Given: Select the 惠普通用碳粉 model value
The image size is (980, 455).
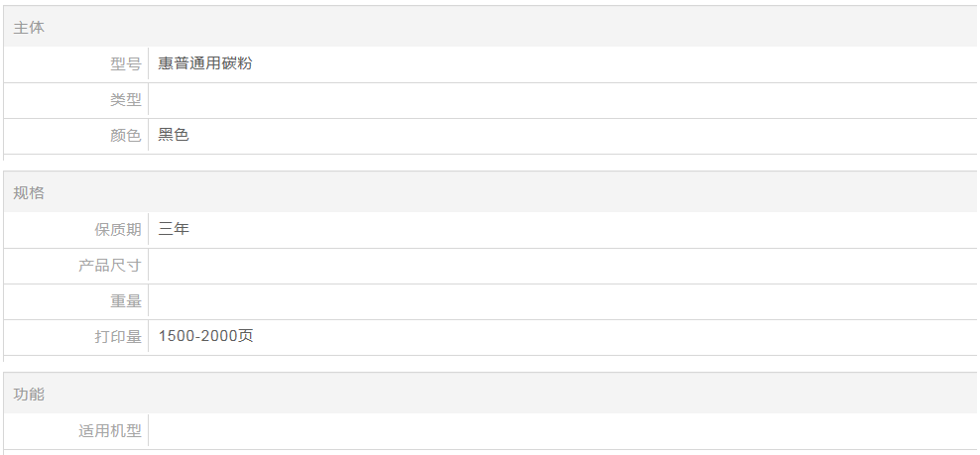Looking at the screenshot, I should point(205,64).
